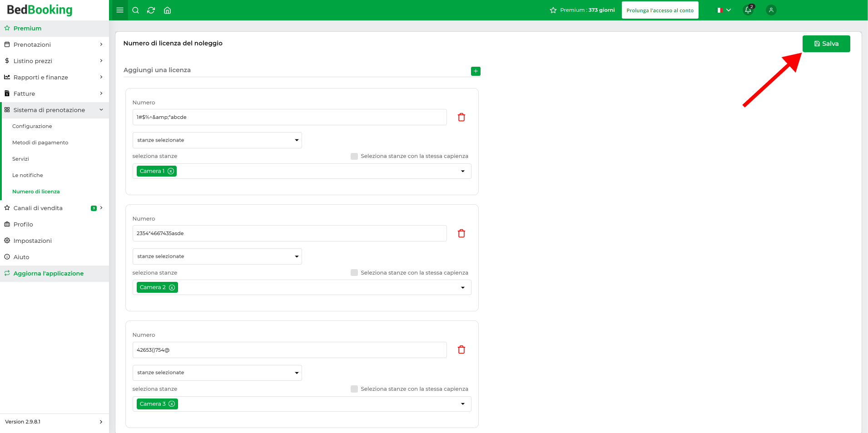Expand Rapporti e finanze sidebar menu
Viewport: 868px width, 433px height.
(55, 77)
